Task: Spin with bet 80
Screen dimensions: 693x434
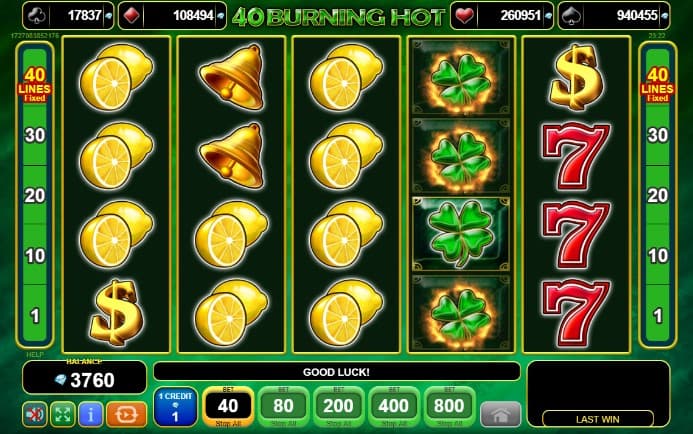Action: (283, 406)
